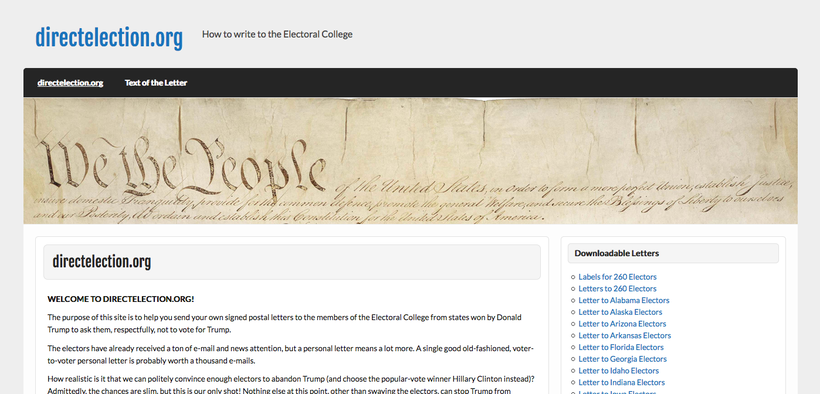This screenshot has width=820, height=394.
Task: Open the Letter to Indiana Electors link
Action: (x=621, y=382)
